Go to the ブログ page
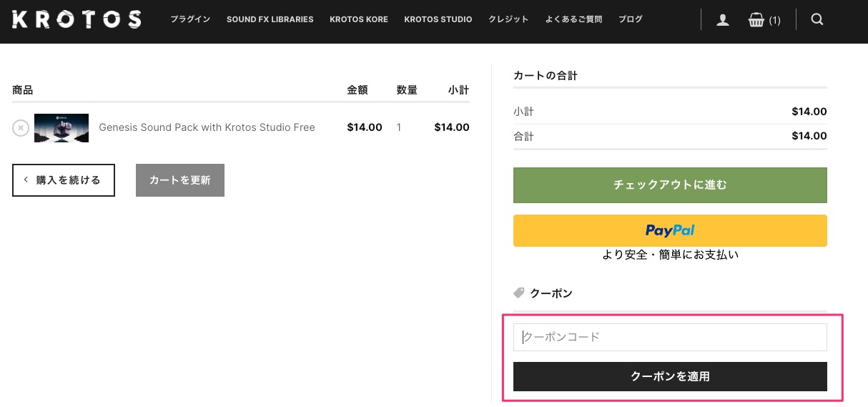 click(x=631, y=19)
